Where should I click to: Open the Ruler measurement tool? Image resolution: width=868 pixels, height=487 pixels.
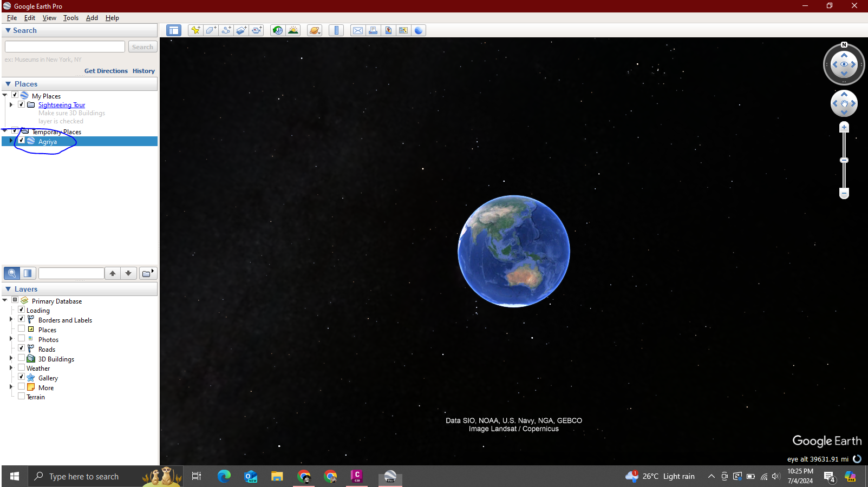(x=336, y=30)
